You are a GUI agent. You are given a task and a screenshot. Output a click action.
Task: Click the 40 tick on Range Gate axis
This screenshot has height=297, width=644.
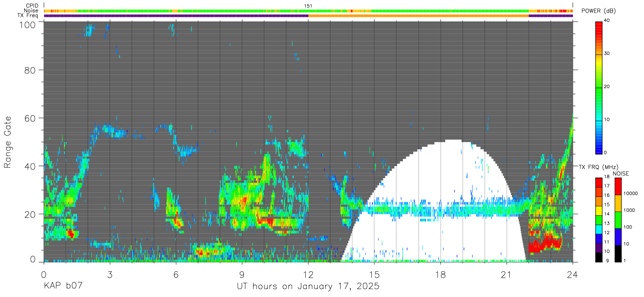[30, 166]
